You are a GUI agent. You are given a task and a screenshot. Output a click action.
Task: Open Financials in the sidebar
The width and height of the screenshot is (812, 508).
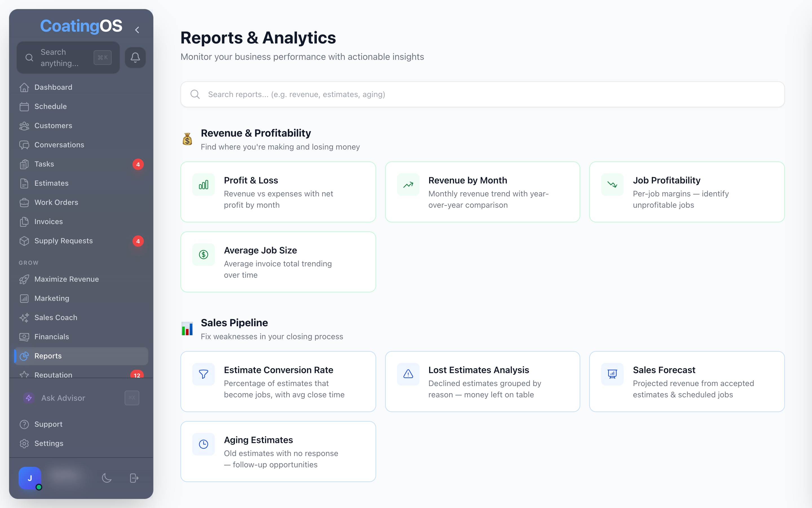pyautogui.click(x=81, y=337)
